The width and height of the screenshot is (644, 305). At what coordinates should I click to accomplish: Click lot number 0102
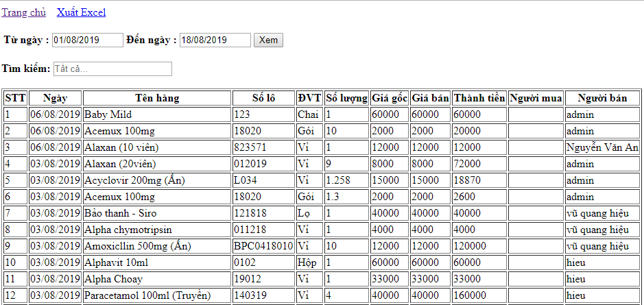tap(263, 263)
